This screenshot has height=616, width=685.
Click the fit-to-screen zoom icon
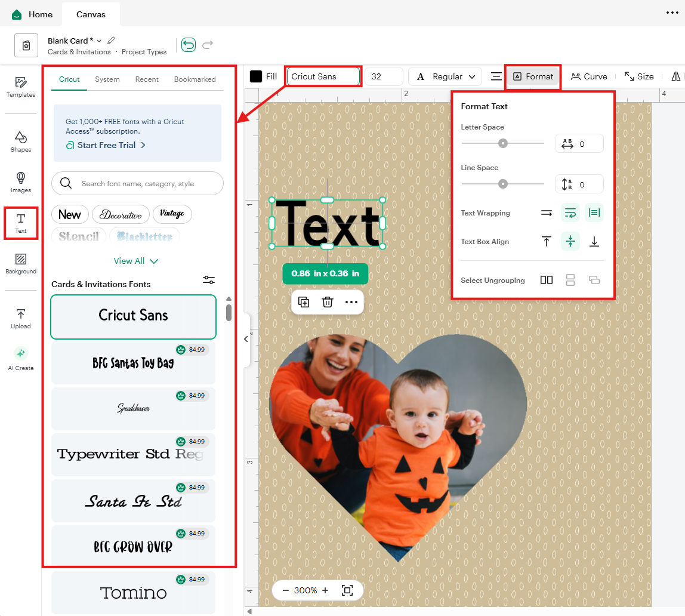pyautogui.click(x=347, y=591)
